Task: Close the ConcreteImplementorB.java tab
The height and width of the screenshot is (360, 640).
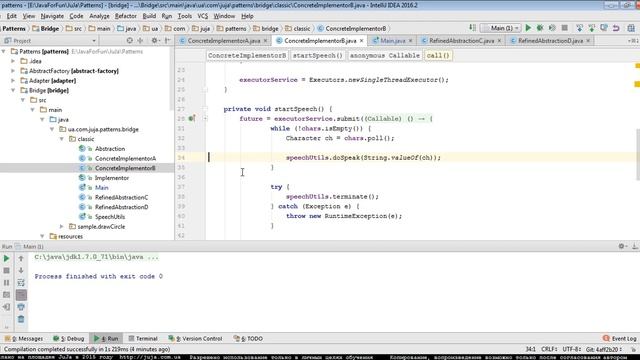Action: click(362, 41)
